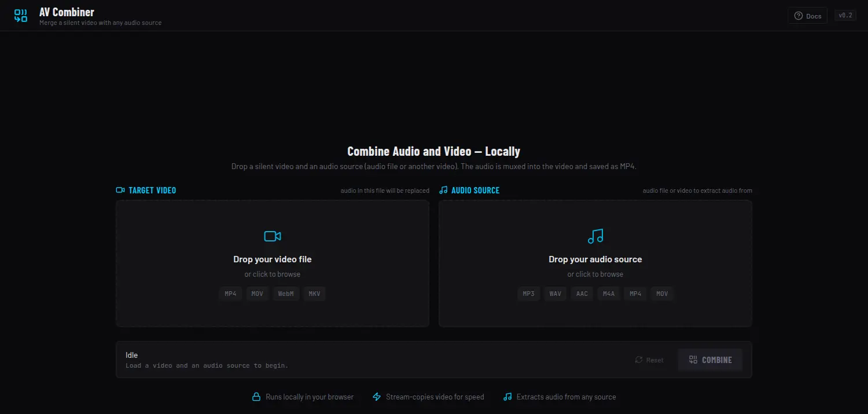Click the lightning bolt icon by 'Stream-copies video'
The image size is (868, 414).
pyautogui.click(x=377, y=397)
